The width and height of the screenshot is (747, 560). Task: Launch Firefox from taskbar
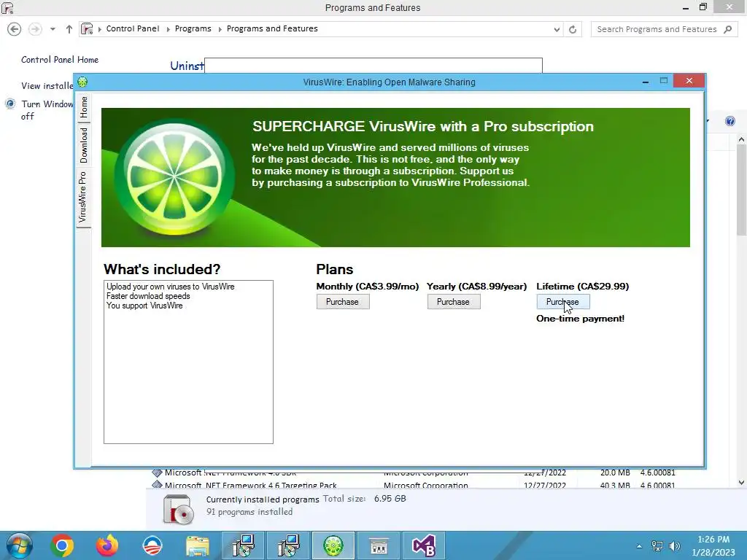107,545
